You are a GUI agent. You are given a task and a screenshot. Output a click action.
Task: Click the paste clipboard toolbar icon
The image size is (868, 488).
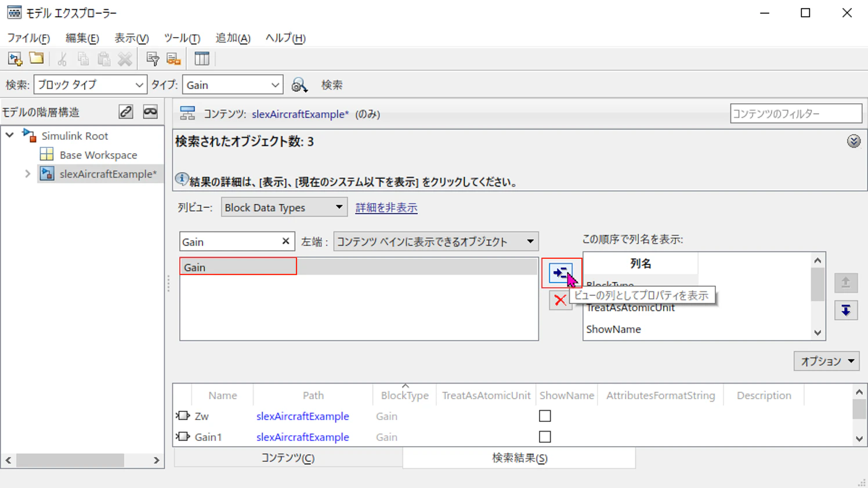(104, 59)
